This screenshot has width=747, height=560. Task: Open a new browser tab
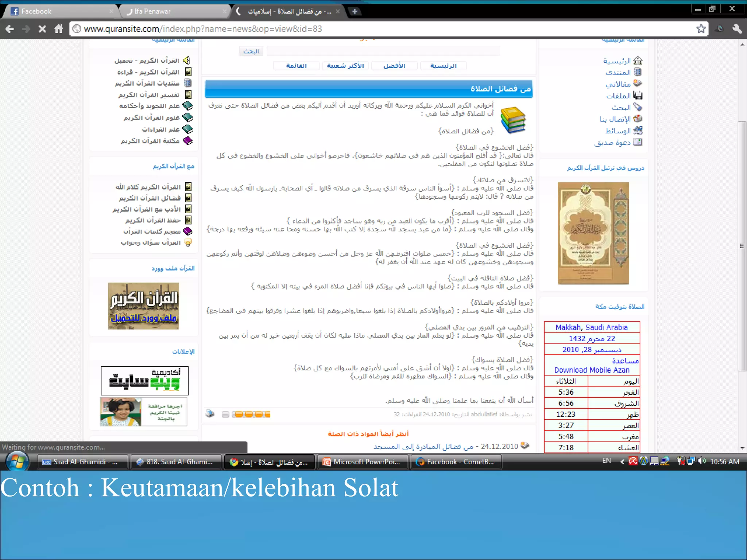click(x=355, y=11)
